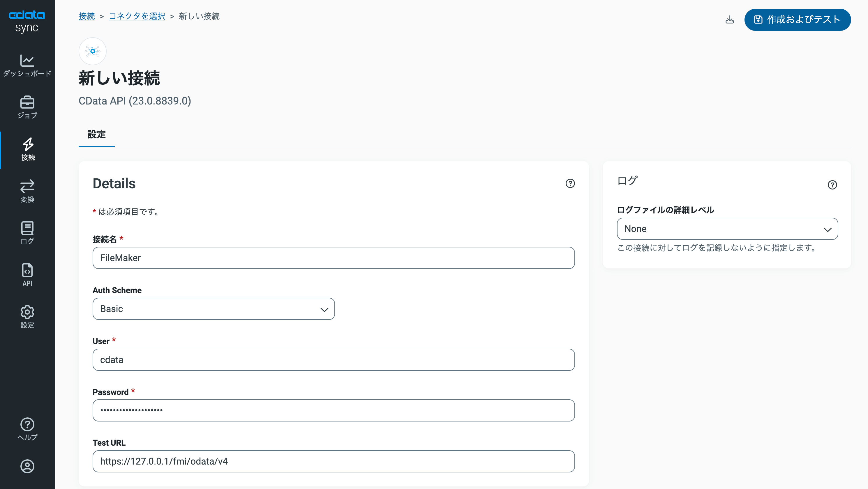The image size is (868, 489).
Task: Click the user profile icon at the sidebar bottom
Action: (27, 466)
